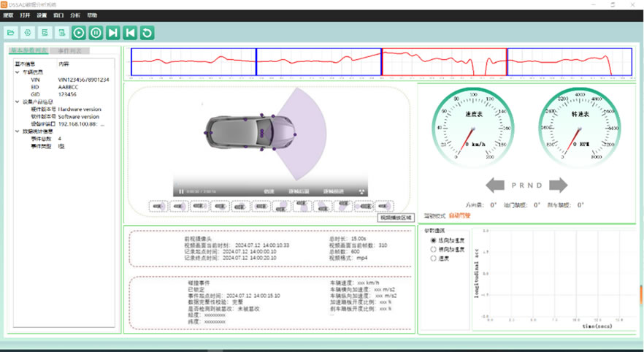
Task: Click the fullscreen icon in video bar
Action: tap(362, 191)
